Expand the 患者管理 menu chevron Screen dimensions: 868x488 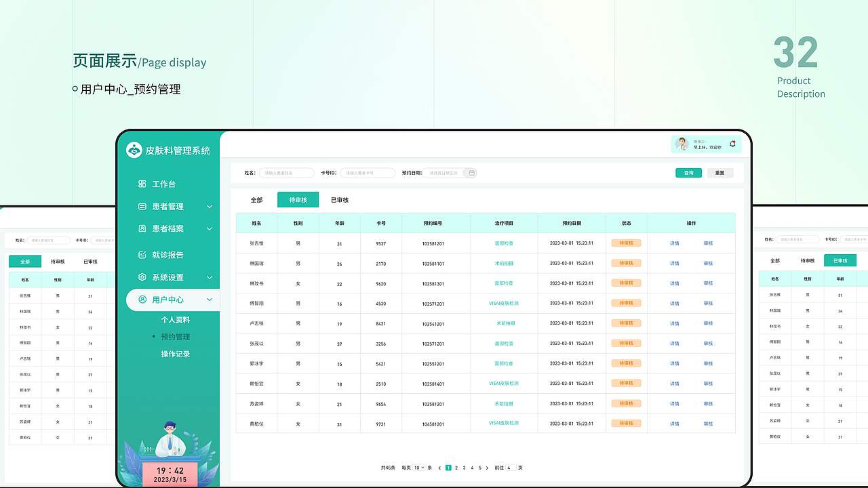[210, 206]
